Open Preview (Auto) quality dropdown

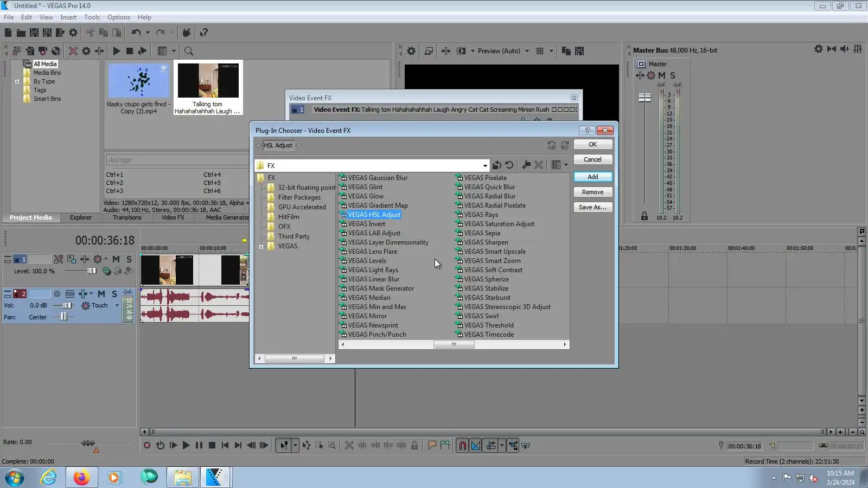527,51
